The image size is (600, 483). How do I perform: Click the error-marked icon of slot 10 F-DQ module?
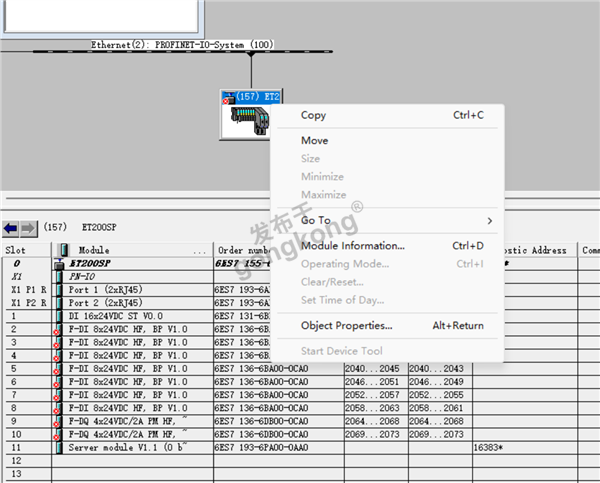click(58, 435)
